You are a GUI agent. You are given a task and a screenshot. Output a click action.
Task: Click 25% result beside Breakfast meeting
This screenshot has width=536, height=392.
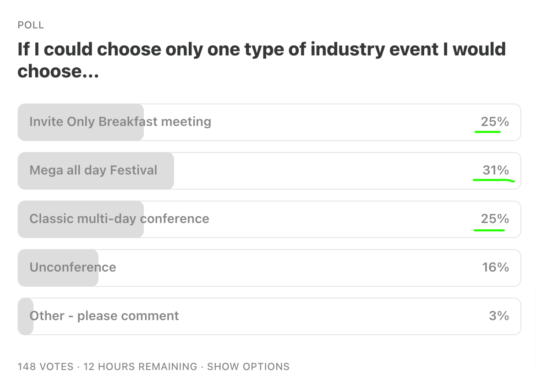click(x=495, y=121)
